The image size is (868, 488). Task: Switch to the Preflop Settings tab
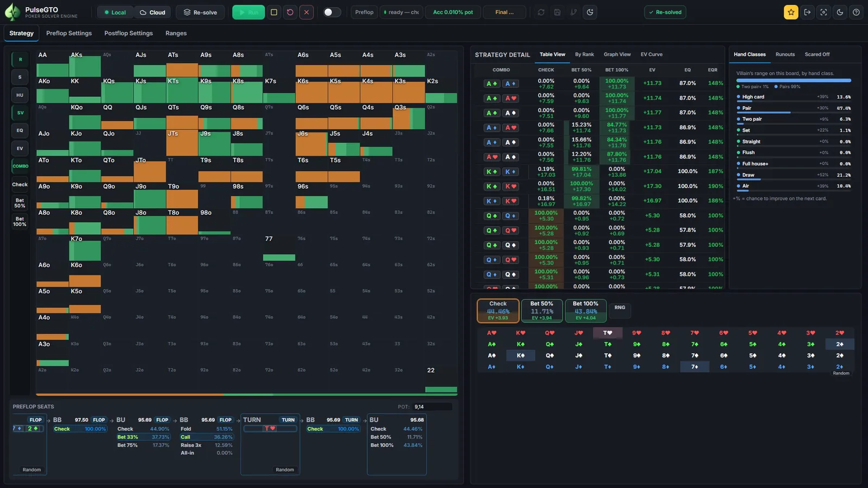click(x=69, y=33)
